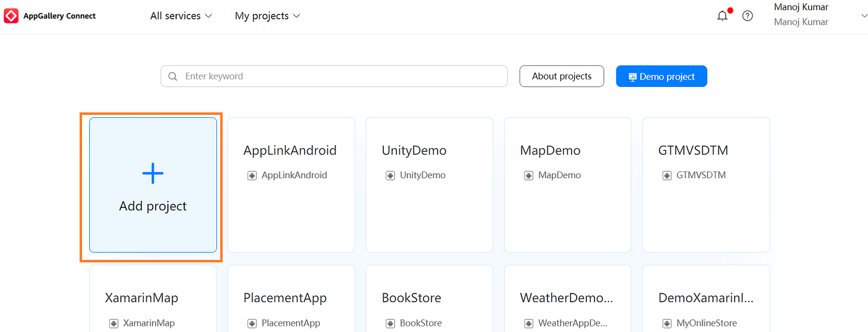Click the Android icon beside PlacementApp app
The image size is (868, 332).
252,323
